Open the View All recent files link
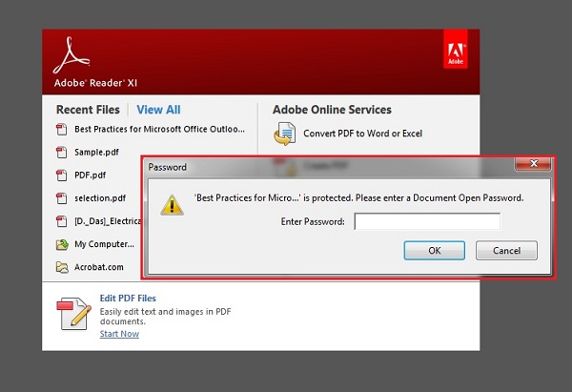Screen dimensions: 572x392 point(158,110)
